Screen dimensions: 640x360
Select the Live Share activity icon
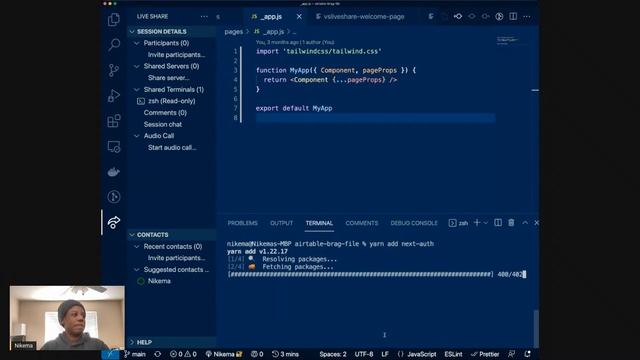114,222
